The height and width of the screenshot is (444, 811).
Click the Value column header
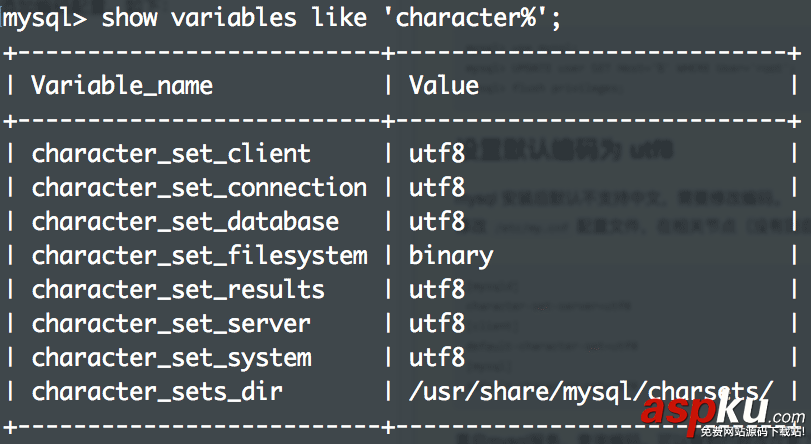[443, 86]
